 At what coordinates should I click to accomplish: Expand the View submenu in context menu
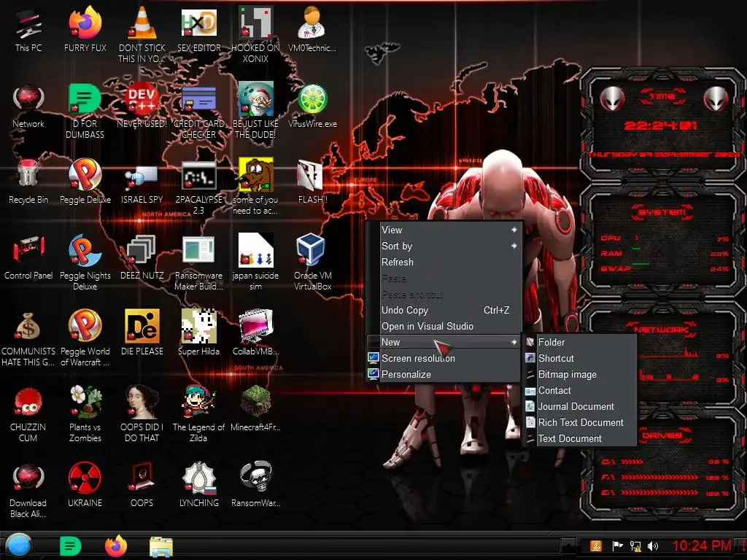(x=444, y=230)
